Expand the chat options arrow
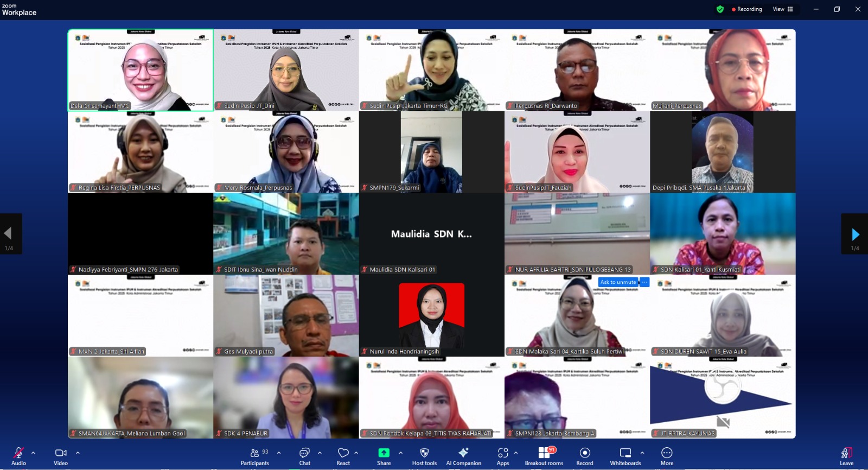868x470 pixels. coord(320,453)
